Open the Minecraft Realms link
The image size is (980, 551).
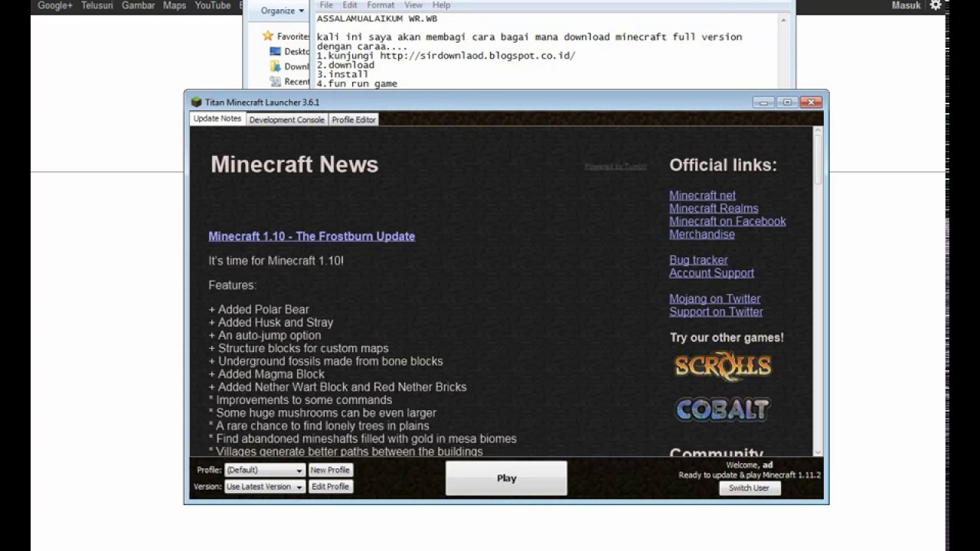[714, 208]
